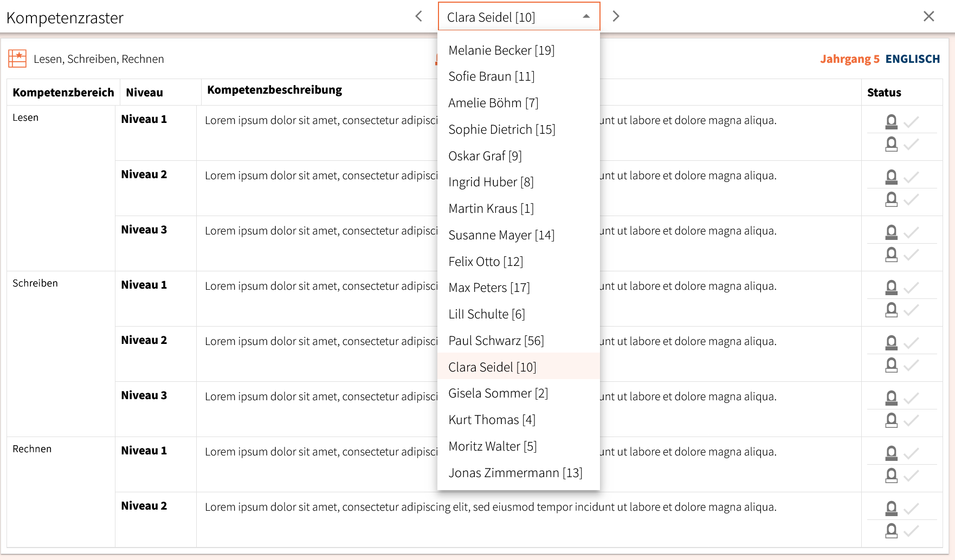The height and width of the screenshot is (560, 955).
Task: Toggle upper checkmark for Lesen Niveau 2
Action: tap(912, 177)
